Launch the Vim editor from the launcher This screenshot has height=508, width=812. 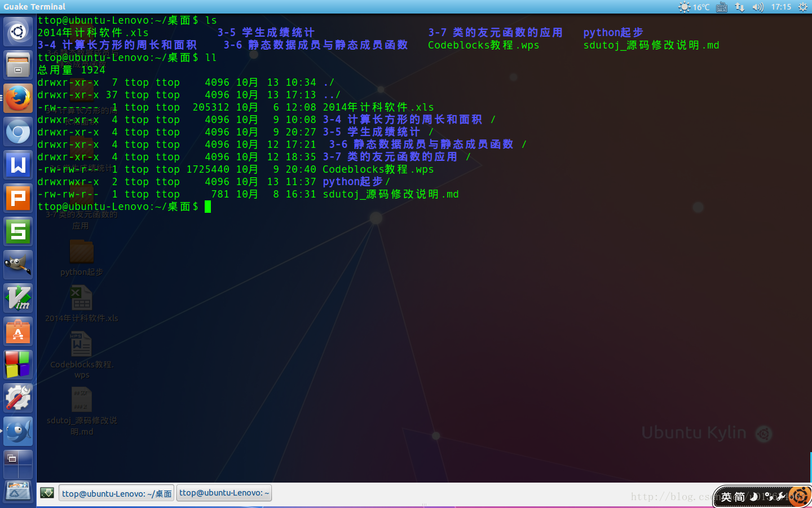(18, 299)
